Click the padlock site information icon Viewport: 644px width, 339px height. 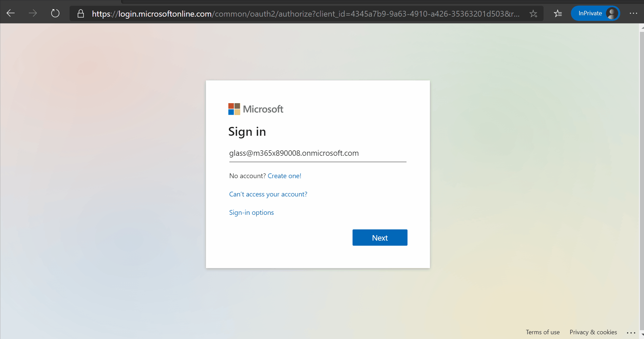pos(80,14)
